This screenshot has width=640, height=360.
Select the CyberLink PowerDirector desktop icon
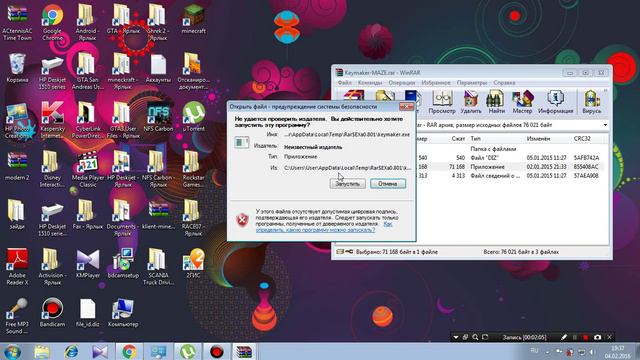coord(88,120)
